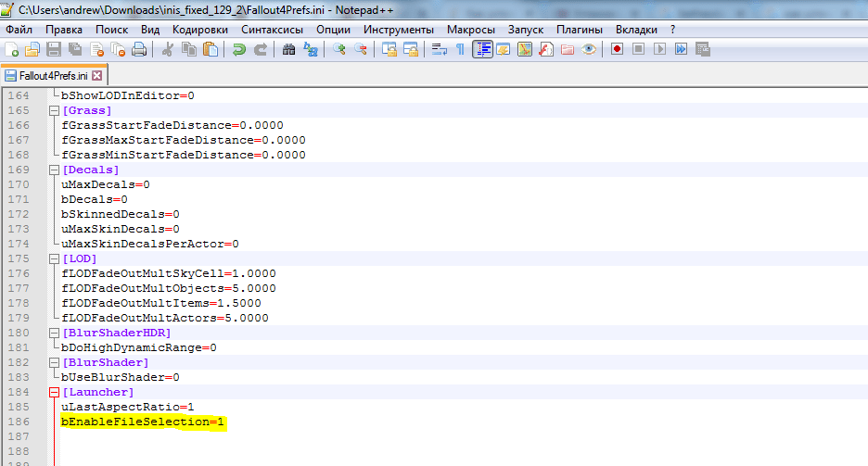Open the Файл menu
The image size is (868, 466).
(x=19, y=30)
